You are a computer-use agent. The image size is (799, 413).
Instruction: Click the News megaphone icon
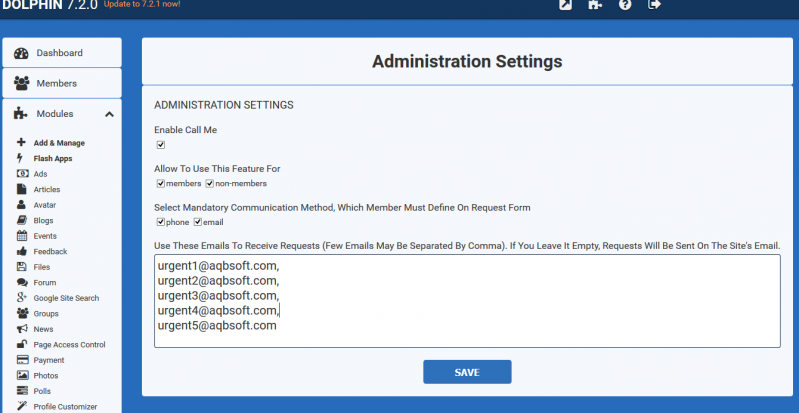[22, 329]
